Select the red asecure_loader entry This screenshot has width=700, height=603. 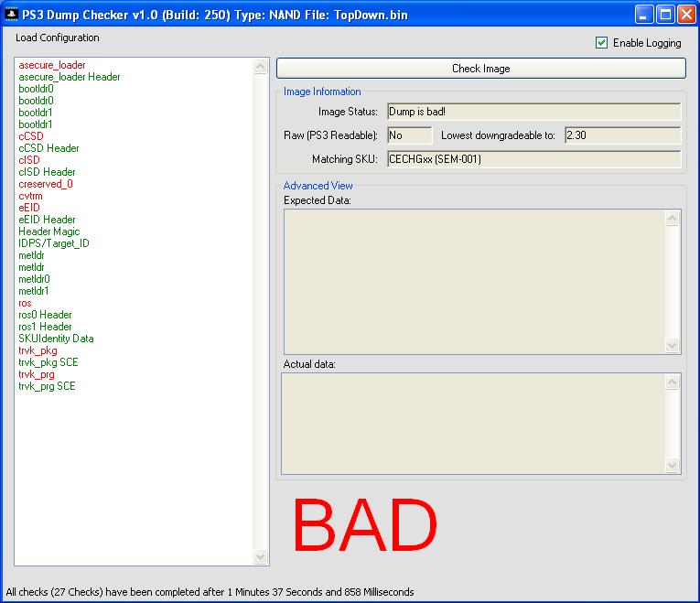click(52, 65)
